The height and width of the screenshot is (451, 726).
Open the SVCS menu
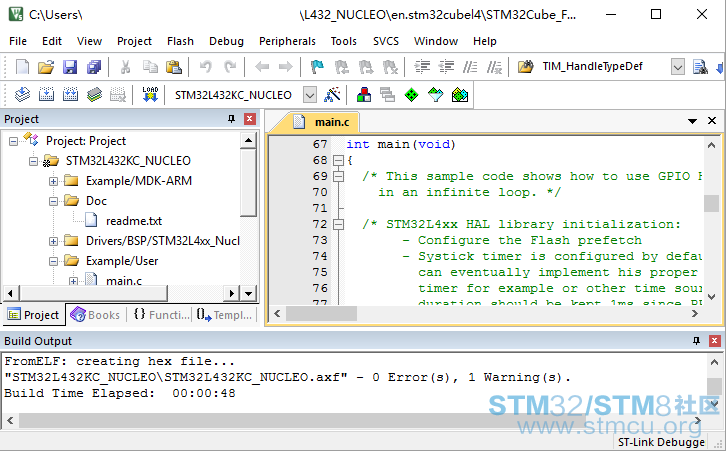386,41
